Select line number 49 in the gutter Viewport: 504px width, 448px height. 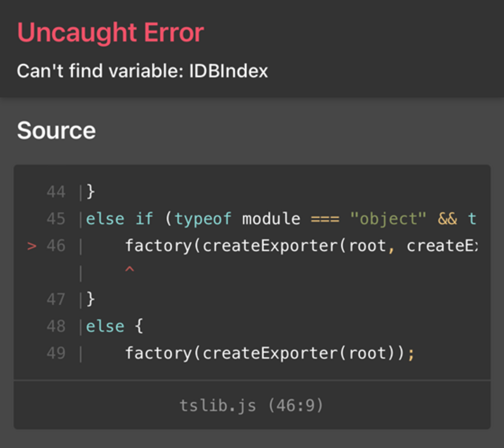pos(56,353)
